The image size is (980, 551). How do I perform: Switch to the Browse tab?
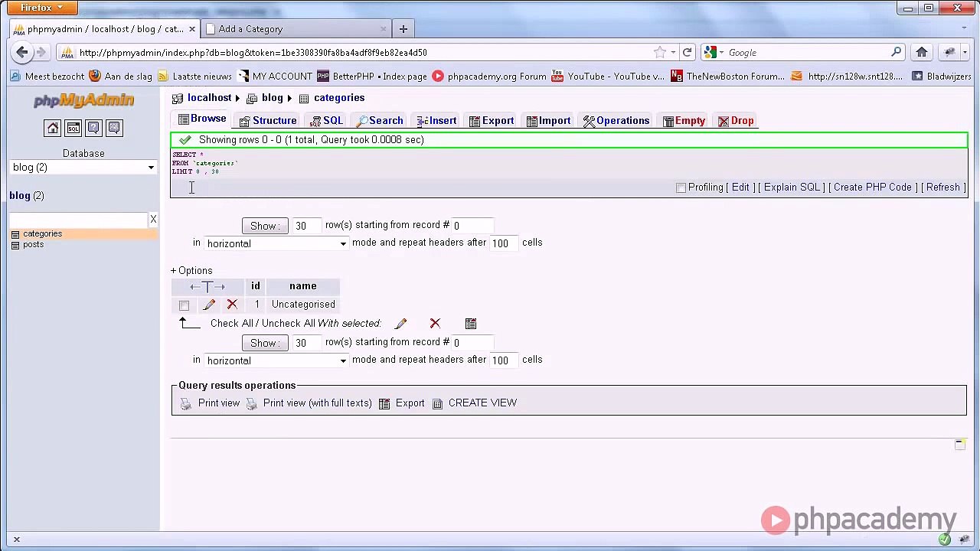coord(202,119)
